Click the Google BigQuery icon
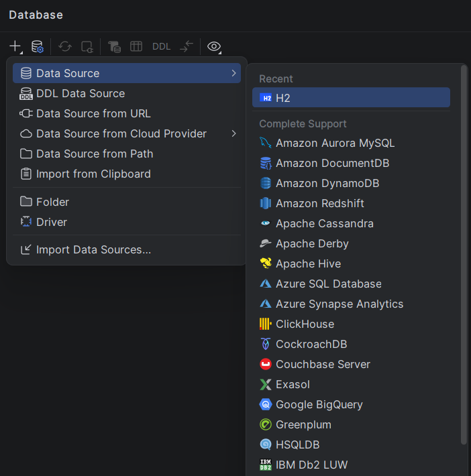Screen dimensions: 471x476 point(266,404)
